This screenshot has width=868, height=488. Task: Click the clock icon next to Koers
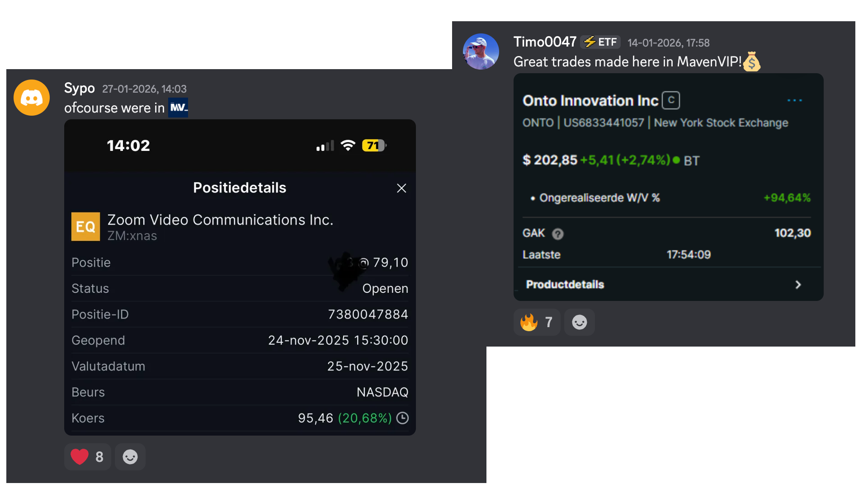pos(402,418)
